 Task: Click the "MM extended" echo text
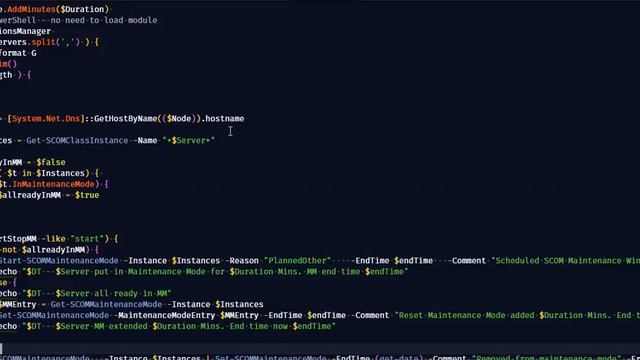pyautogui.click(x=121, y=327)
